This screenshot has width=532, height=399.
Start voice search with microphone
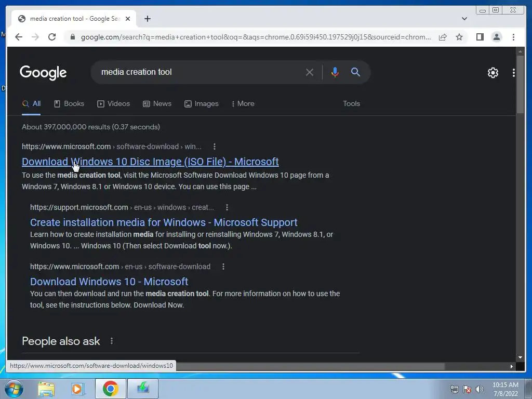tap(335, 72)
